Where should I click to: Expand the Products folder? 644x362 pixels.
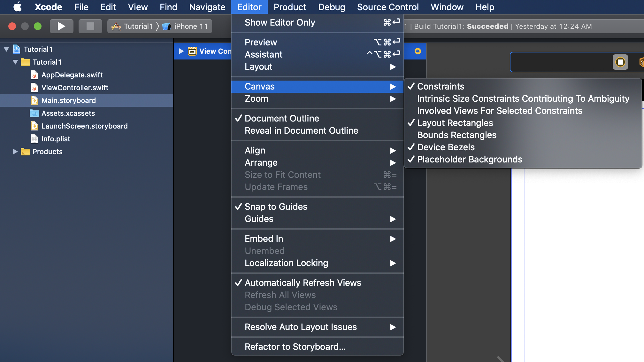[15, 152]
